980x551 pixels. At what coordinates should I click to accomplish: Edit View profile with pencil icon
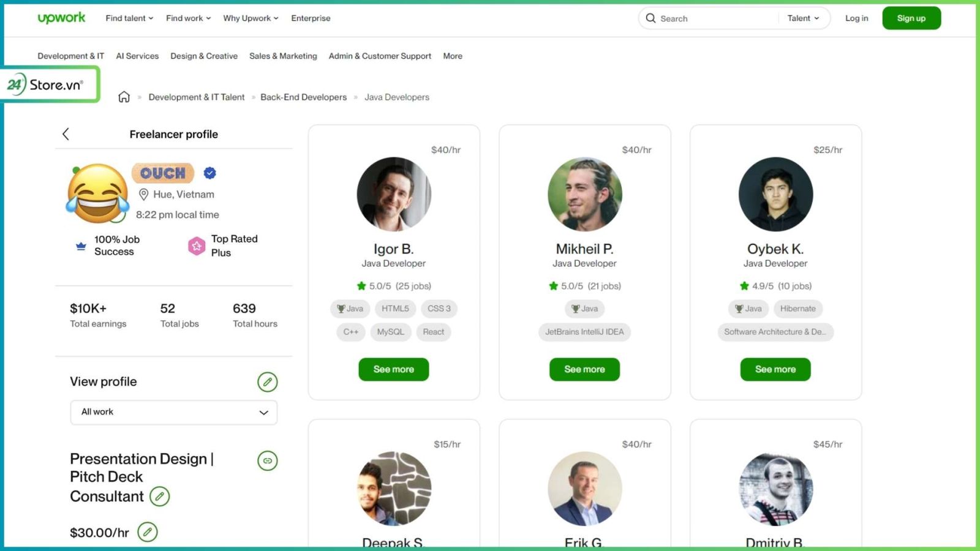(268, 382)
